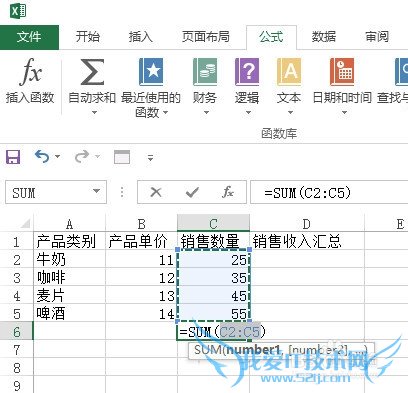Click the Excel application logo icon

(18, 12)
